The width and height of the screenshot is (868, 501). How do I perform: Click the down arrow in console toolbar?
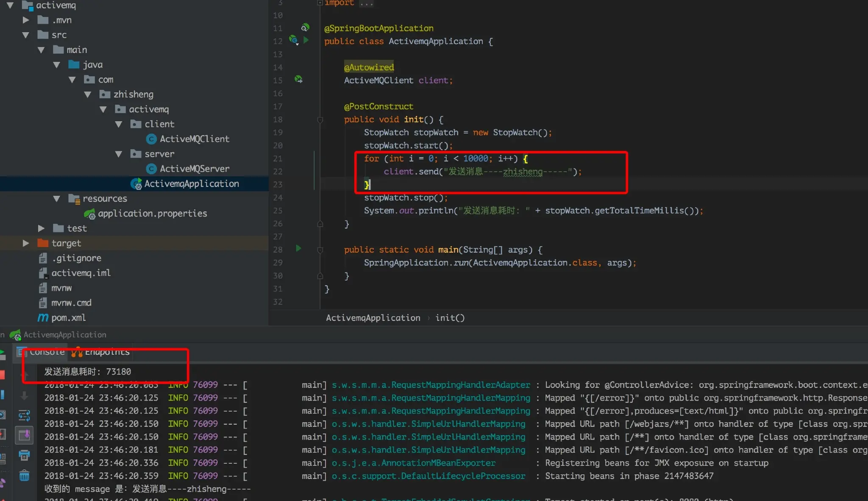(x=24, y=396)
